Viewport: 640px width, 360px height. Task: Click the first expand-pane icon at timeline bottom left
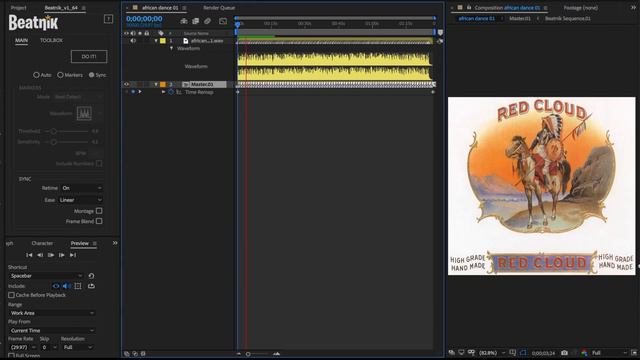click(127, 354)
